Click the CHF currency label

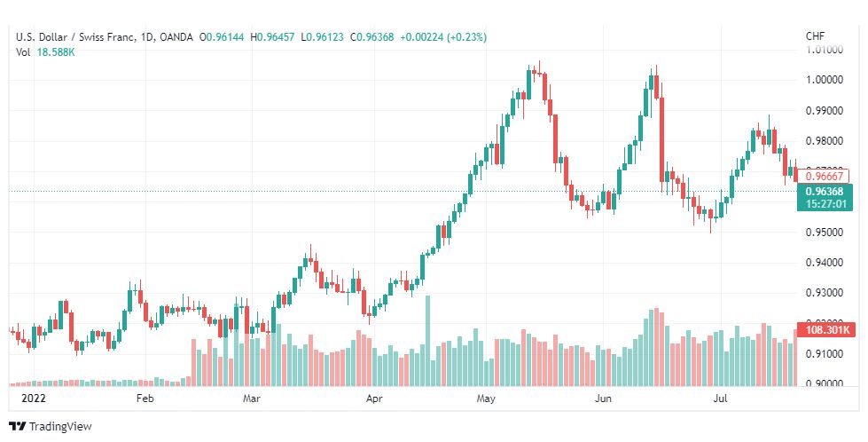click(815, 36)
